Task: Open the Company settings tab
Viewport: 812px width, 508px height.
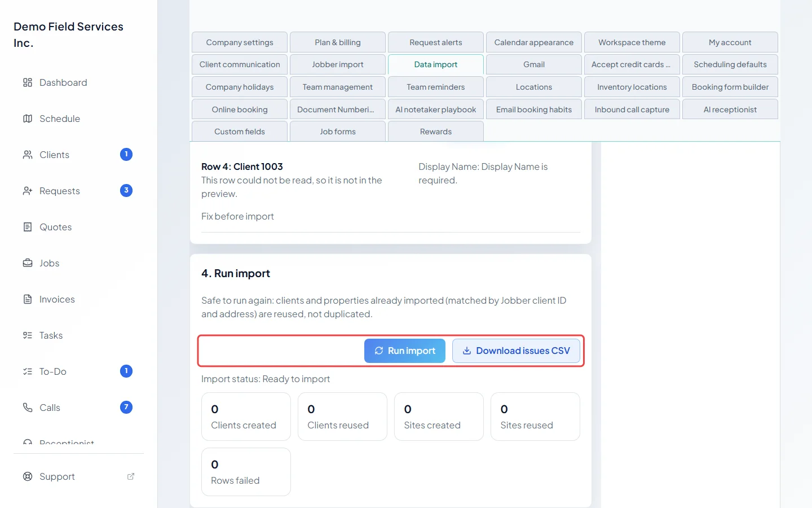Action: pos(240,42)
